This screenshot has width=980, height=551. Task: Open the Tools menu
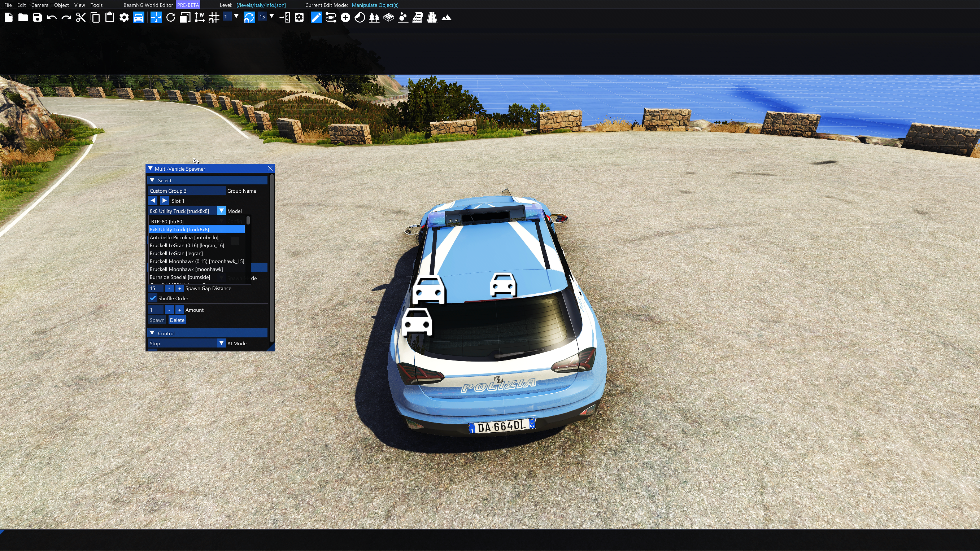point(96,5)
